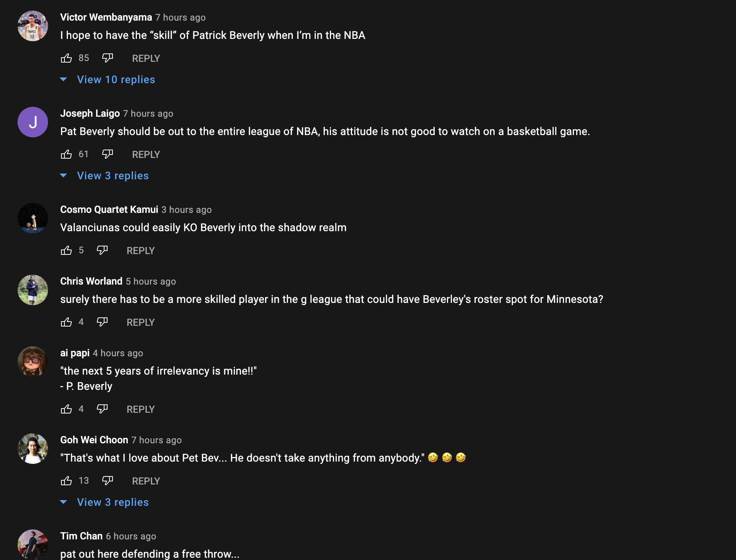Open Tim Chan's profile link

coord(81,536)
